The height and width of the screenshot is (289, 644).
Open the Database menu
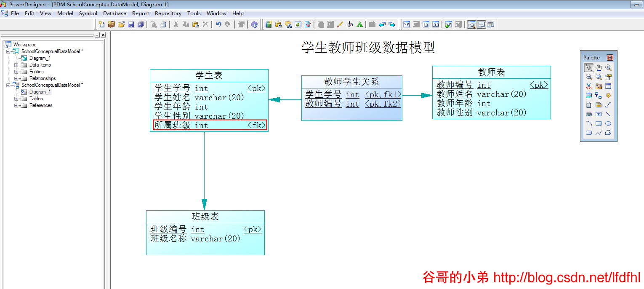click(x=114, y=13)
